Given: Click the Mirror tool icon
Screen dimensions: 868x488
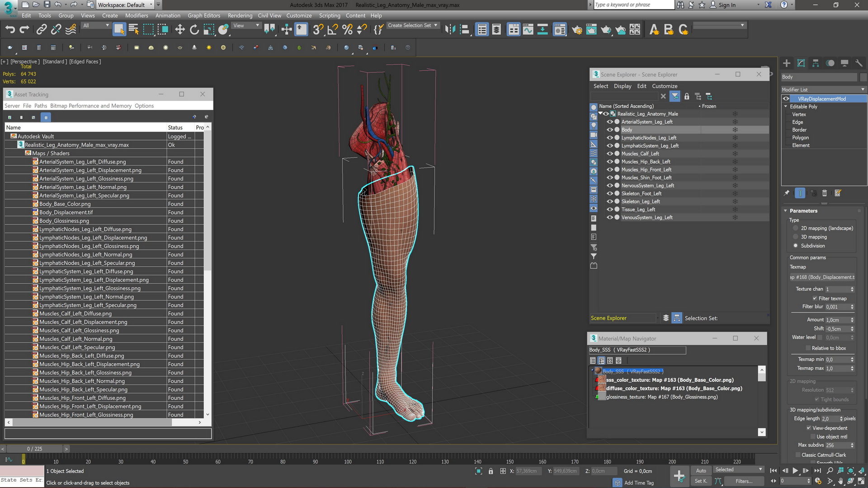Looking at the screenshot, I should click(x=450, y=30).
